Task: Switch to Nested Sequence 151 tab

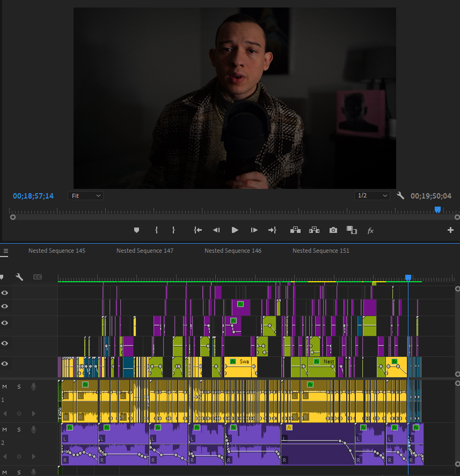Action: coord(321,251)
